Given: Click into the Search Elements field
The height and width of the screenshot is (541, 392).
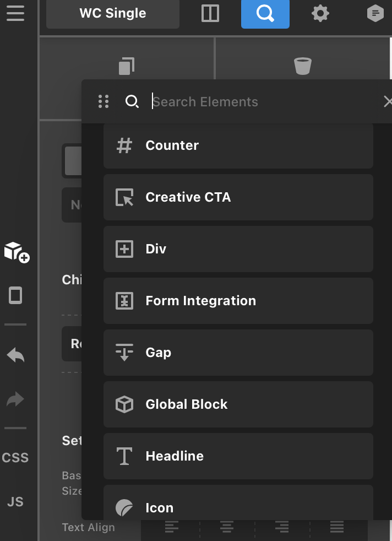Looking at the screenshot, I should pos(265,102).
